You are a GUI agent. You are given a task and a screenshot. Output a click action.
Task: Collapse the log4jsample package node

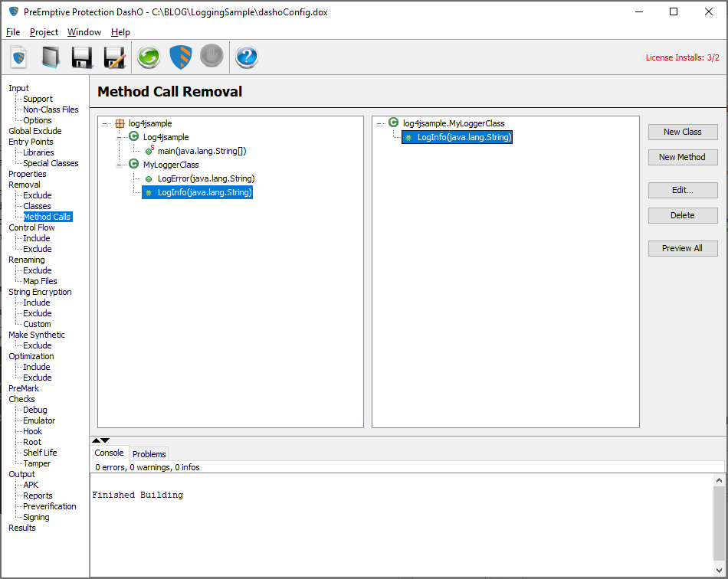click(104, 124)
